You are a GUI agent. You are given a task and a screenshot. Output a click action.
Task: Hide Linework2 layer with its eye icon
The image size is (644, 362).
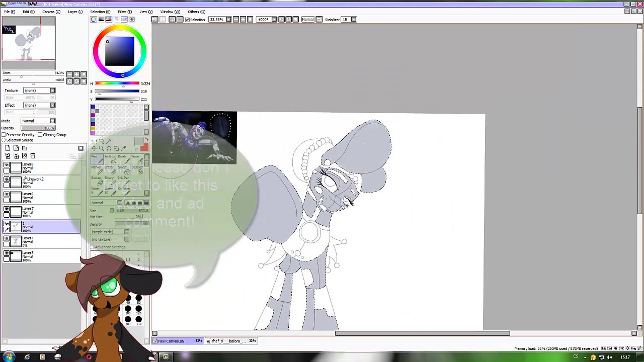[7, 179]
